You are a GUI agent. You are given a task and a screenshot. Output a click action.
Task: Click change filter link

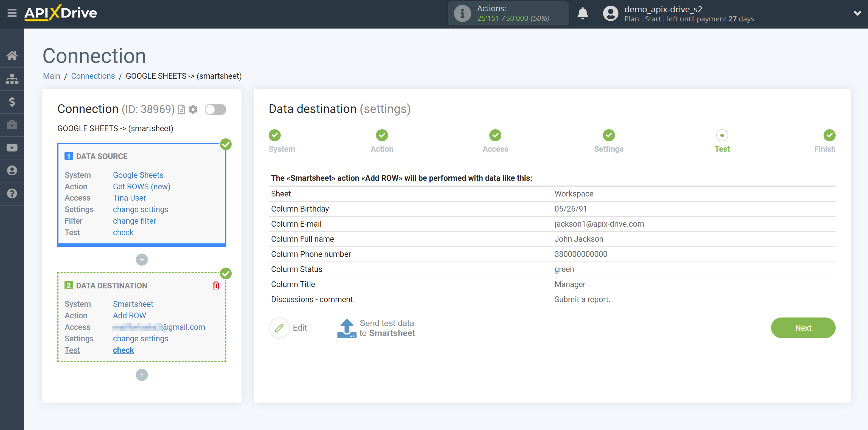click(x=134, y=221)
